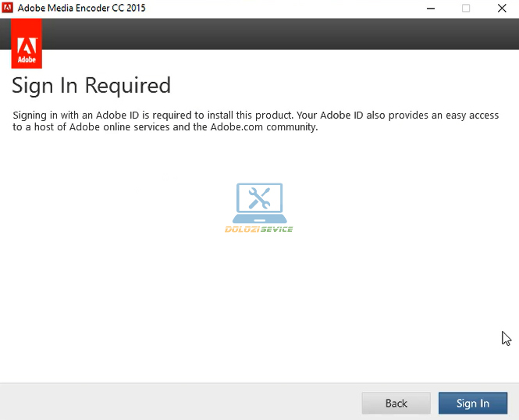Click the "Sign In Required" heading
Image resolution: width=519 pixels, height=420 pixels.
[91, 85]
